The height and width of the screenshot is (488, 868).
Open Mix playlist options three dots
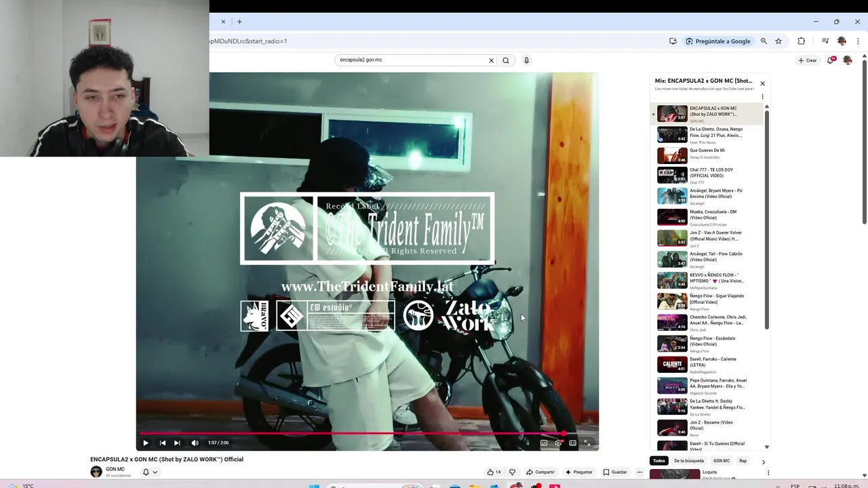(762, 97)
